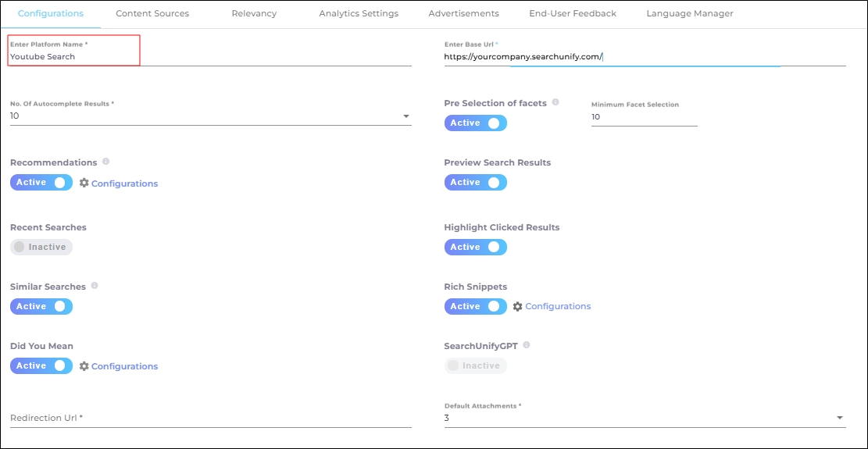Click the Recommendations info icon
The height and width of the screenshot is (449, 868).
pos(105,162)
